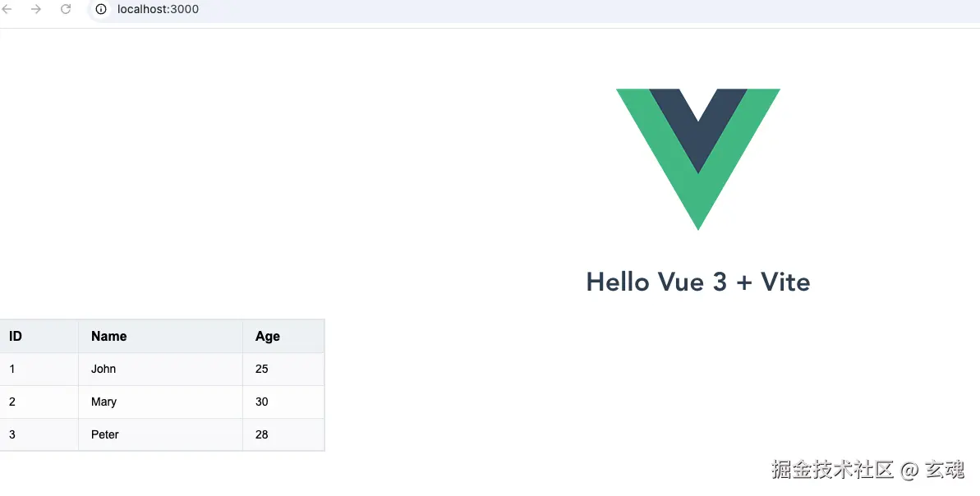Click age cell showing 28
The height and width of the screenshot is (496, 980).
(x=262, y=434)
